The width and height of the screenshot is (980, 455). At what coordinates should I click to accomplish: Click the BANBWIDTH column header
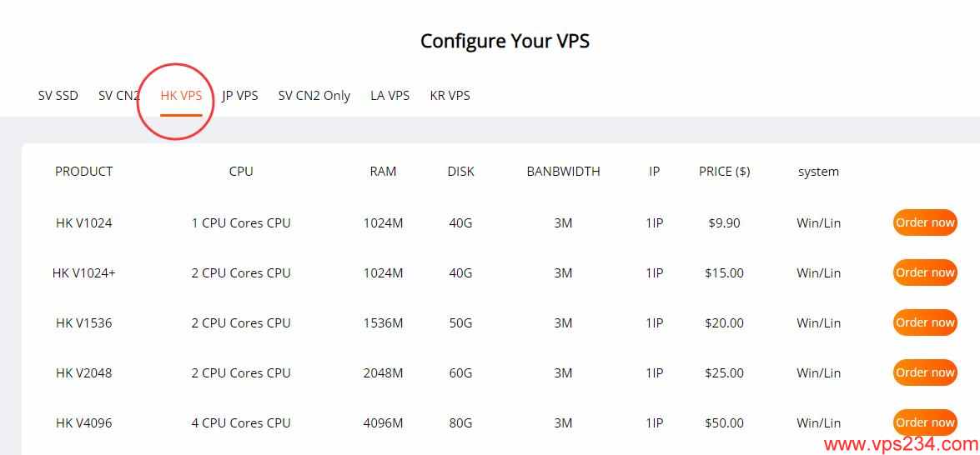click(563, 172)
